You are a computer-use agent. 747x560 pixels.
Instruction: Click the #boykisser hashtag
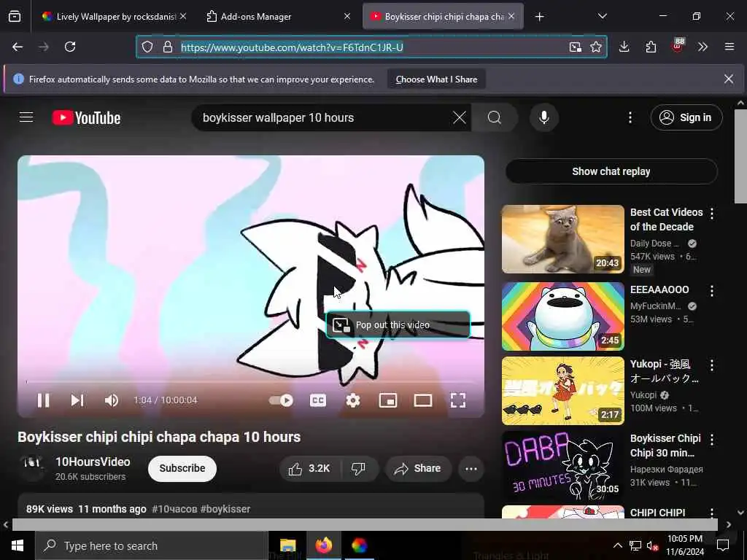(x=225, y=509)
